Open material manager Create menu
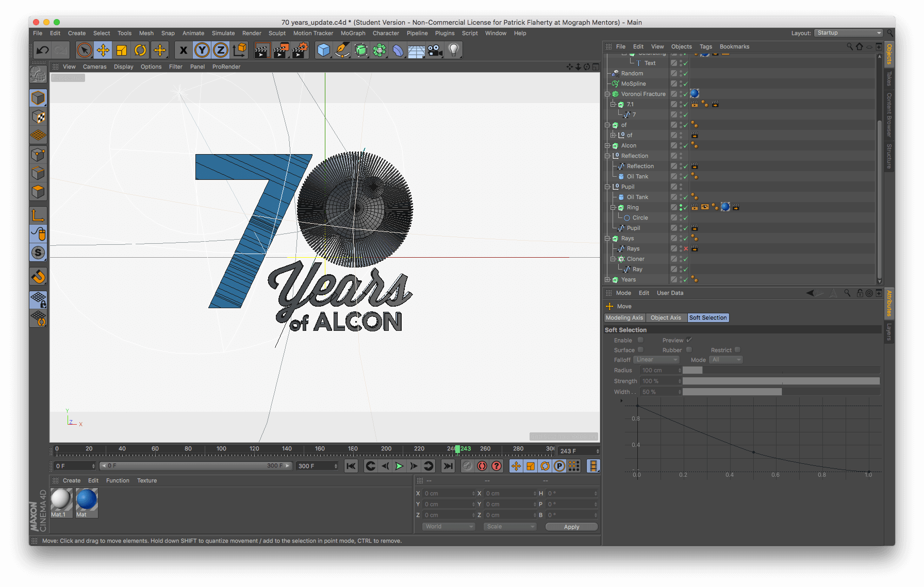Screen dimensions: 924x587 [72, 480]
